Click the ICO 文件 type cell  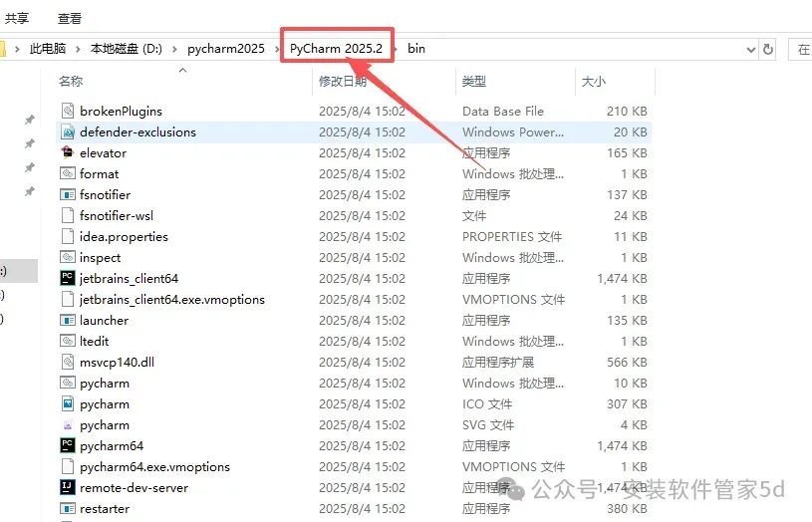click(x=487, y=403)
